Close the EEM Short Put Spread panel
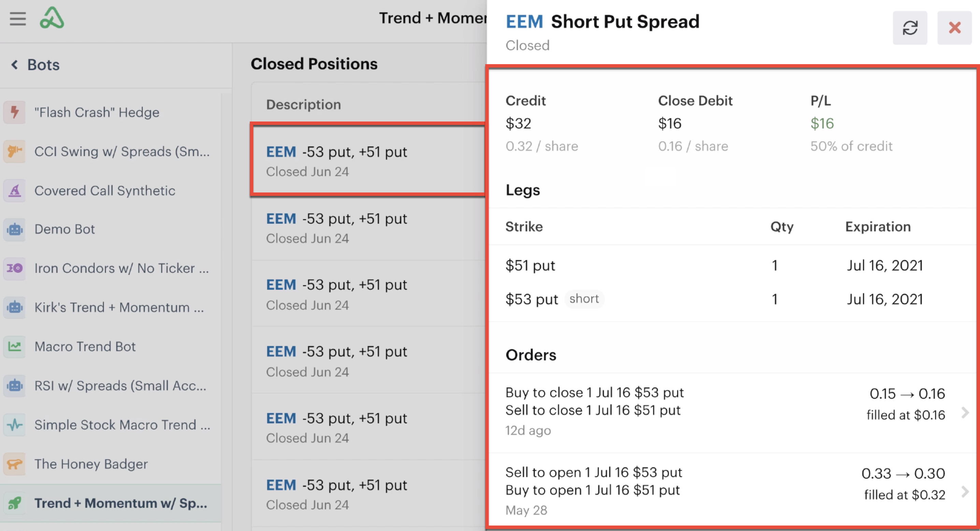Screen dimensions: 980x531 [x=954, y=28]
